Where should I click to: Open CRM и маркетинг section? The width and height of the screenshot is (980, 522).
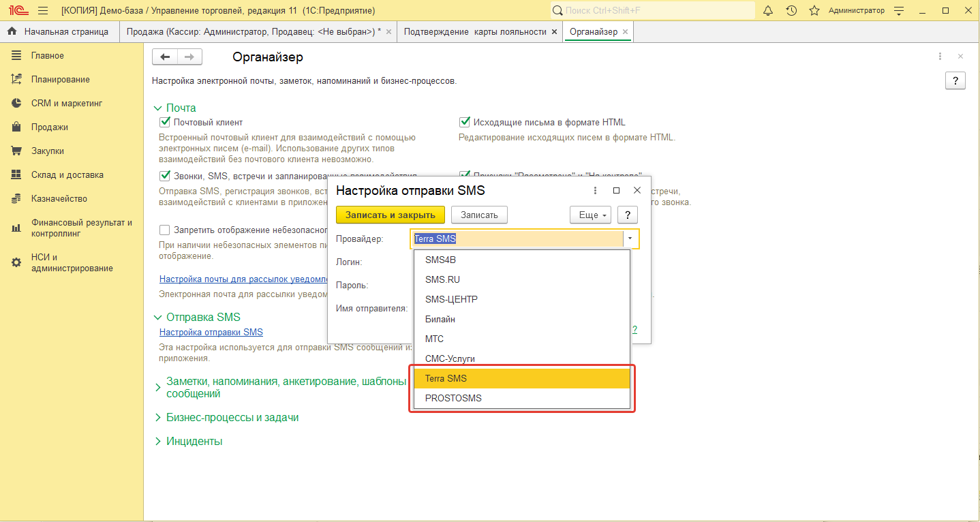(72, 103)
